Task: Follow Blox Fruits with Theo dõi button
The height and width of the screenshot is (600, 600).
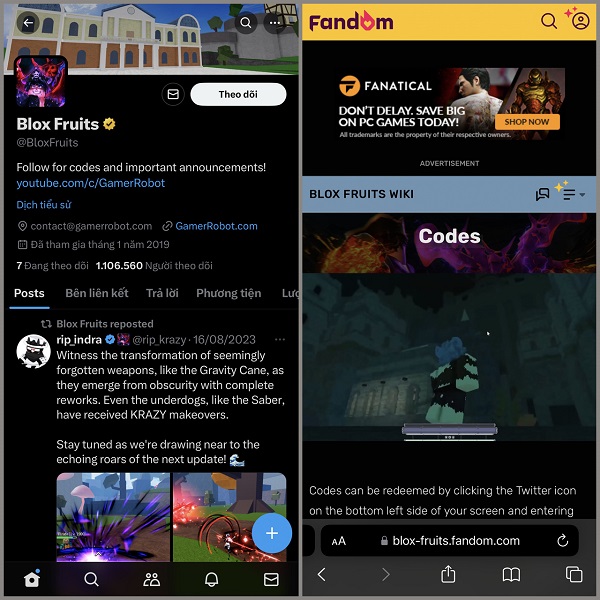Action: [x=238, y=94]
